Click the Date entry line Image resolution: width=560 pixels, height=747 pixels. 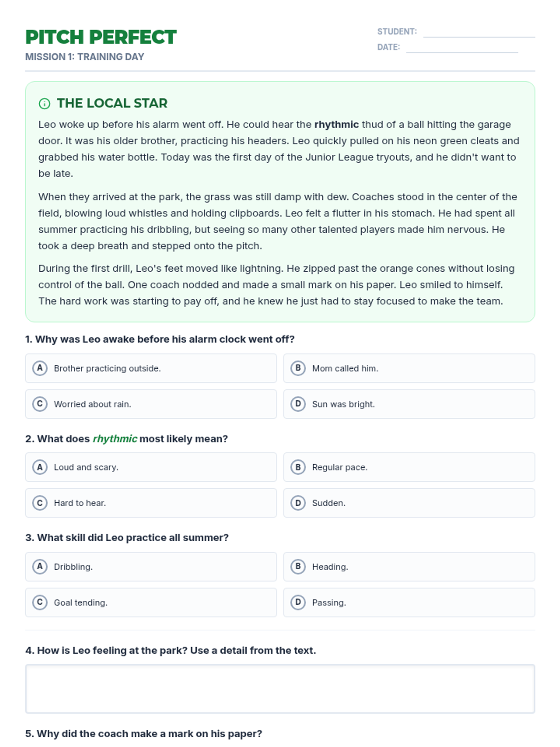tap(462, 47)
